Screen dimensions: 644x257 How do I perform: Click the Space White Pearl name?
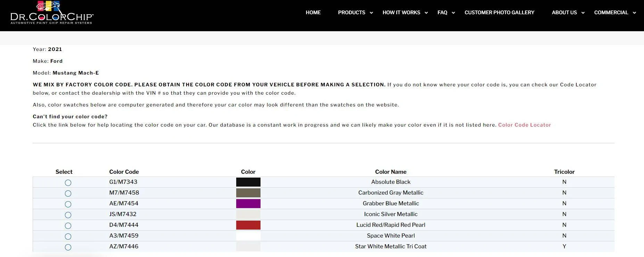391,235
